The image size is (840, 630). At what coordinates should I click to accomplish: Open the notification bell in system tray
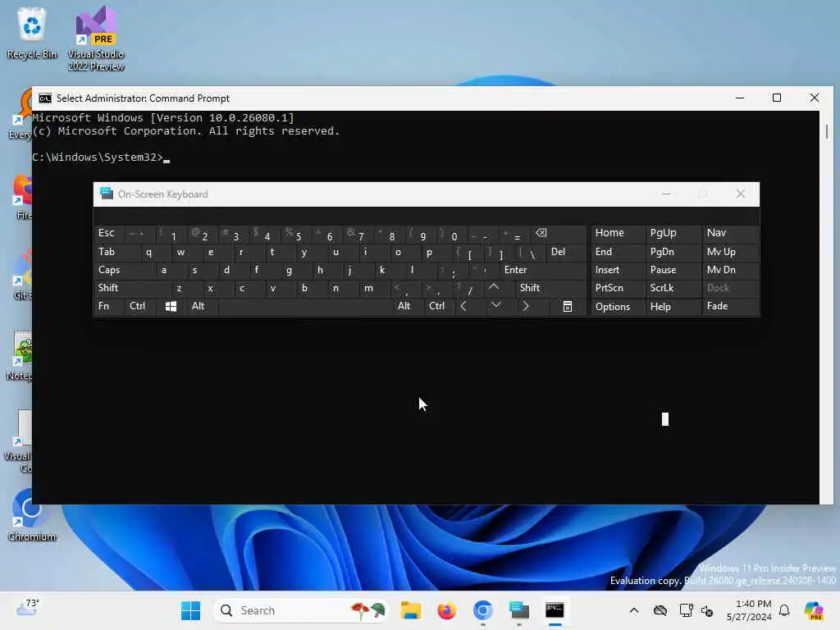tap(784, 610)
